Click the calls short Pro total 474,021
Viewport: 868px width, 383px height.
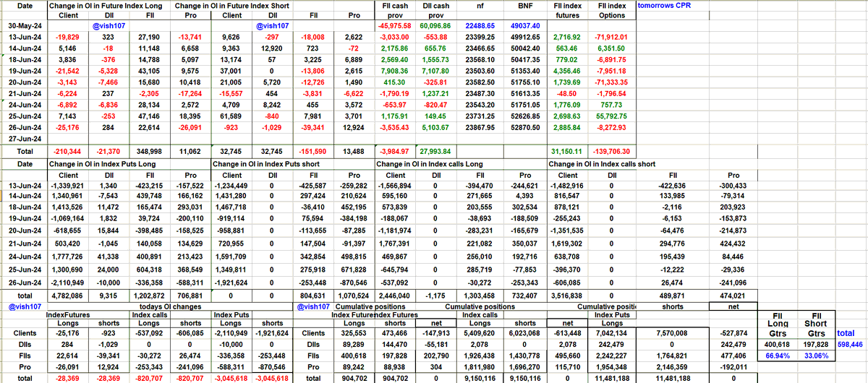[x=734, y=295]
